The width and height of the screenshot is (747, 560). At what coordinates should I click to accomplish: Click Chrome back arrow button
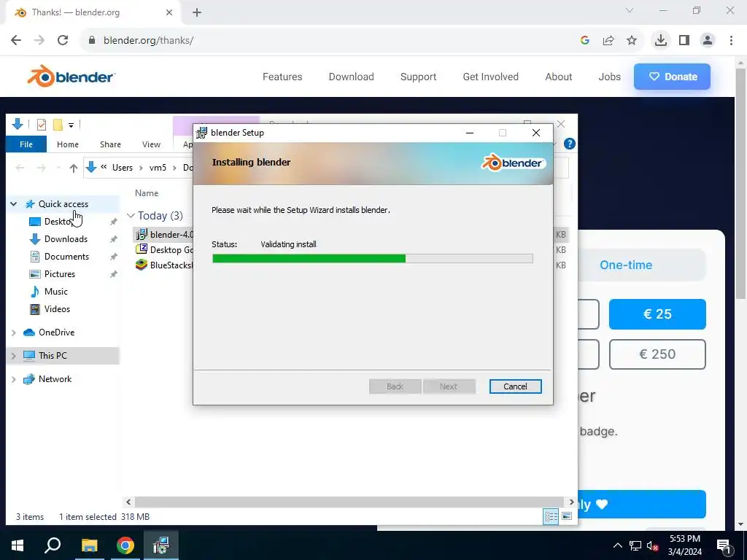click(16, 40)
